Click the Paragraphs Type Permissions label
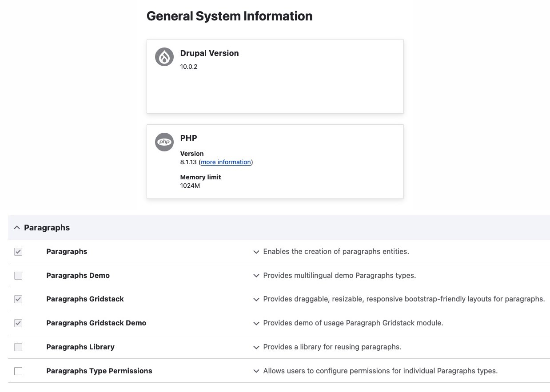This screenshot has width=550, height=392. point(99,371)
